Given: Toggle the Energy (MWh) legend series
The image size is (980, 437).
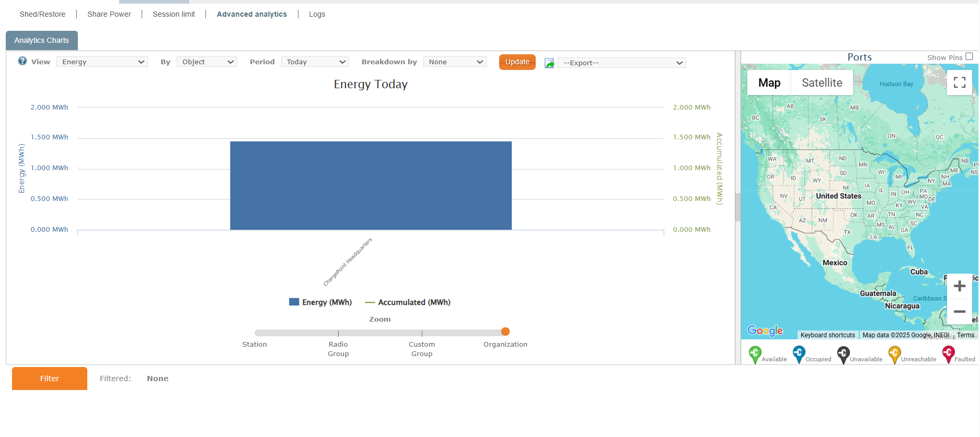Looking at the screenshot, I should click(x=320, y=302).
